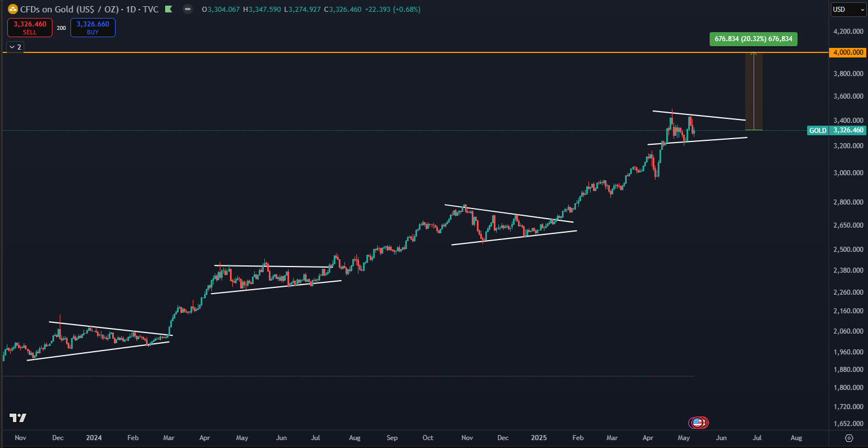Click the price change +22.393 (+0.68%)
Screen dimensions: 868x448
point(392,10)
